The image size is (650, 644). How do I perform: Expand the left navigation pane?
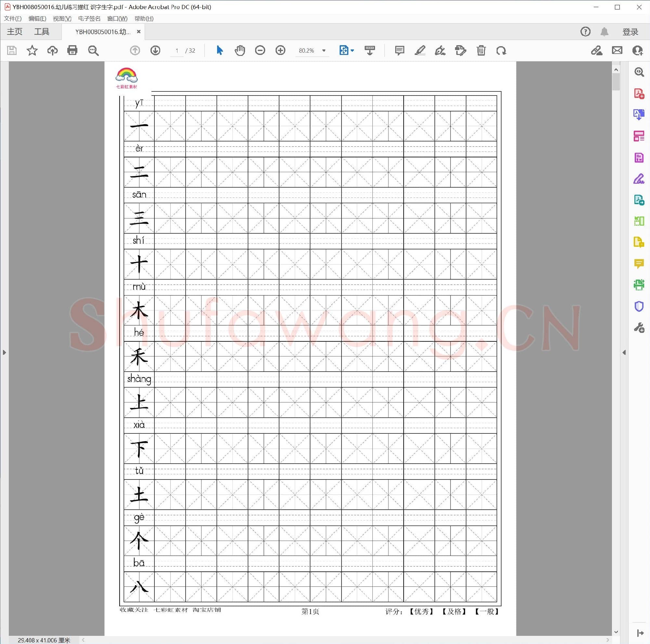coord(4,352)
